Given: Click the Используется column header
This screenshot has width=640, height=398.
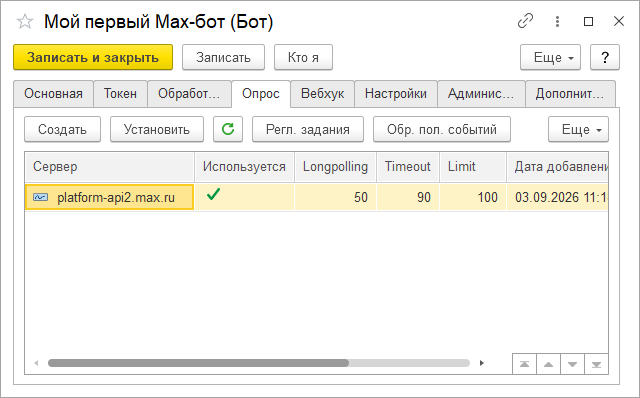Looking at the screenshot, I should coord(244,167).
